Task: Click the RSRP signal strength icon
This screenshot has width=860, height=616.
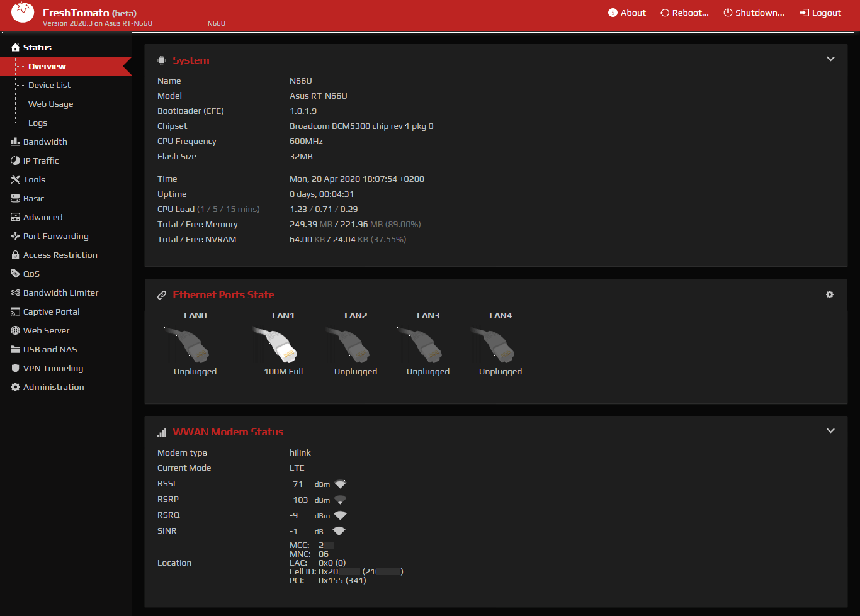Action: point(340,500)
